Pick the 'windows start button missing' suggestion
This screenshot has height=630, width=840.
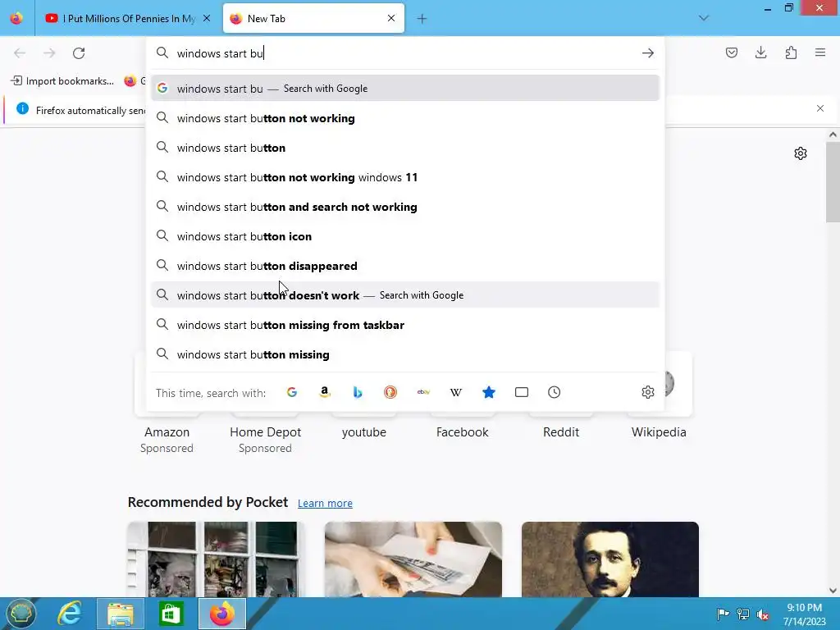405,354
